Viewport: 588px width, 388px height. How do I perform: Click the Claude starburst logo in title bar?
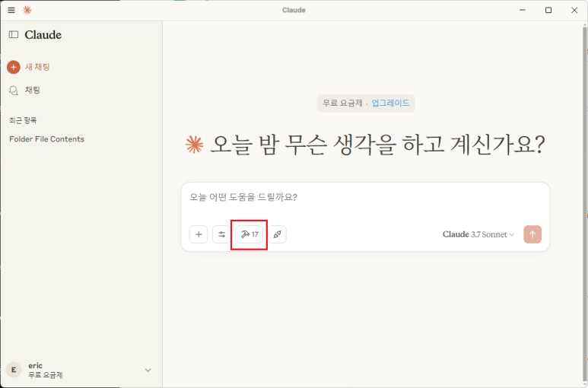[27, 10]
